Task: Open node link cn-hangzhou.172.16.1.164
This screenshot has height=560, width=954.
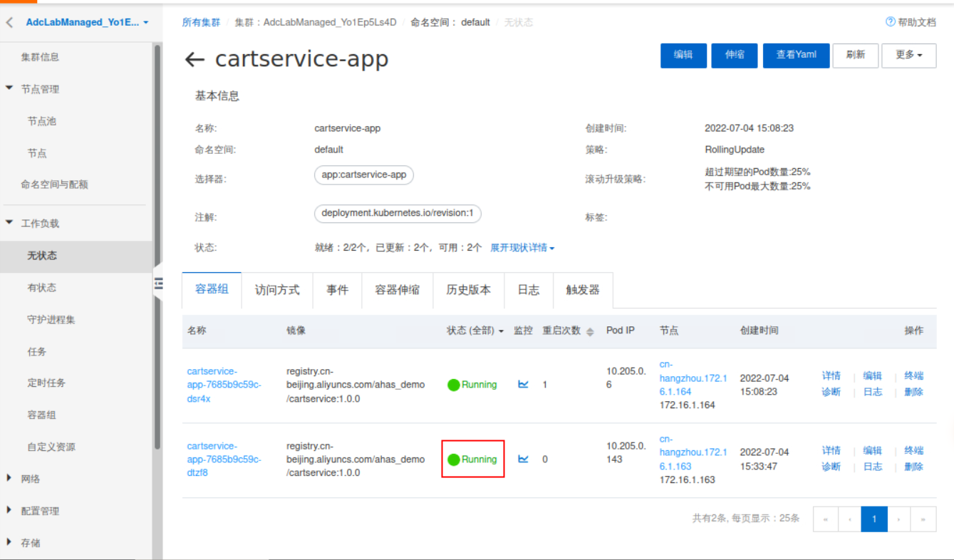Action: [x=693, y=378]
